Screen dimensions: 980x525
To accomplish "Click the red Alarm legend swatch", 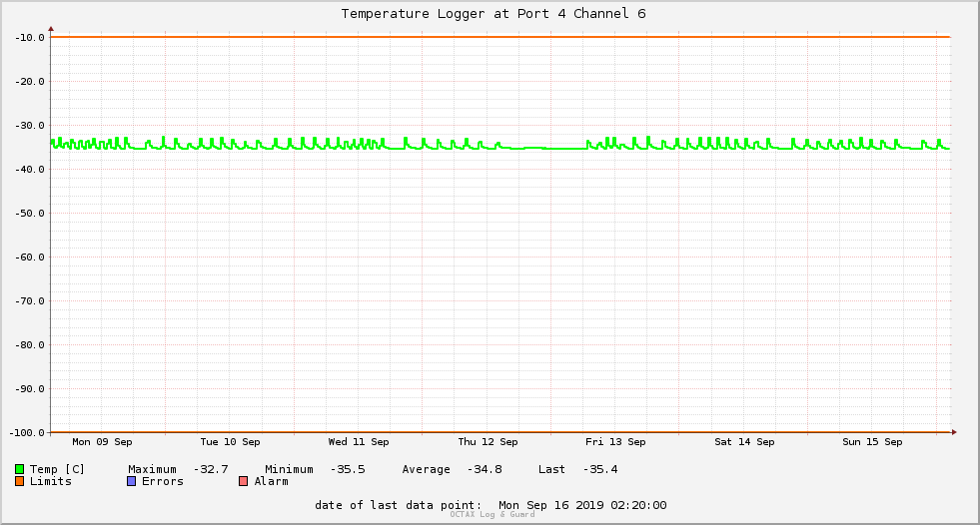I will point(244,481).
